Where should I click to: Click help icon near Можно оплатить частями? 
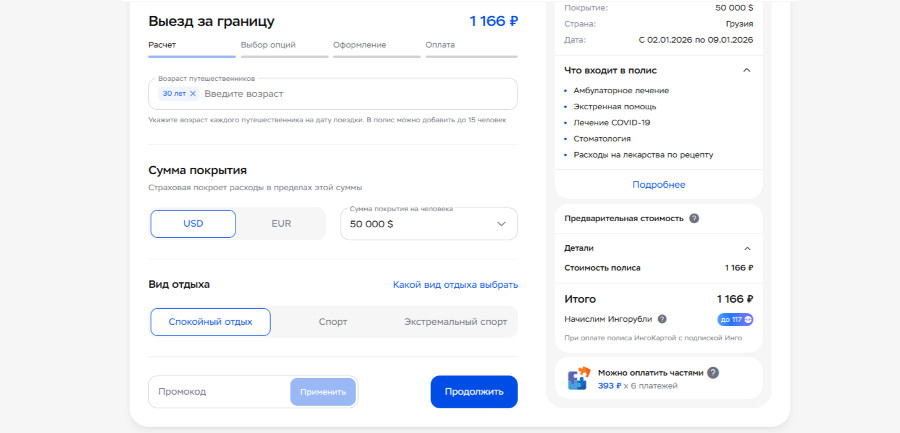(713, 372)
